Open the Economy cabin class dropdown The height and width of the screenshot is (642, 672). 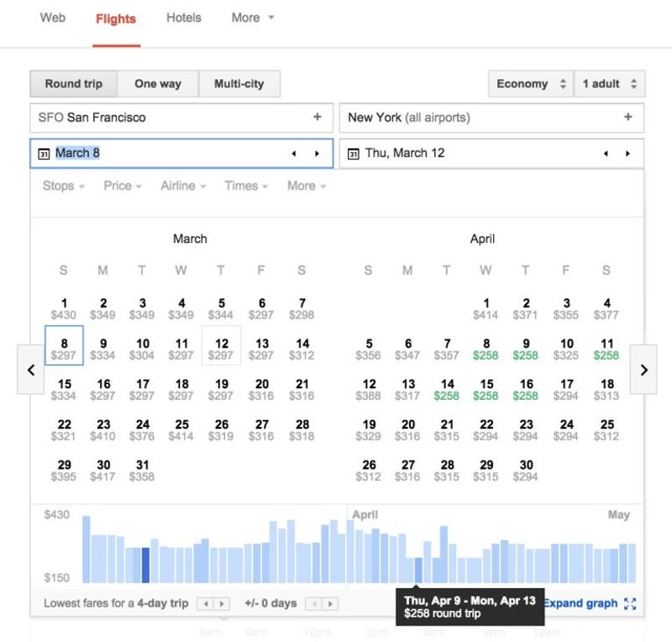point(530,84)
